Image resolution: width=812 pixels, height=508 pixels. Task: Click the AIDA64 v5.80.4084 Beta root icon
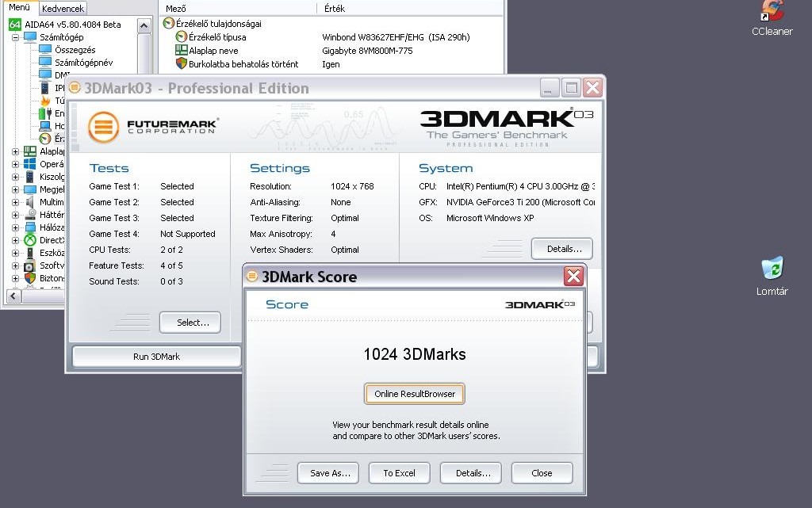[x=15, y=25]
